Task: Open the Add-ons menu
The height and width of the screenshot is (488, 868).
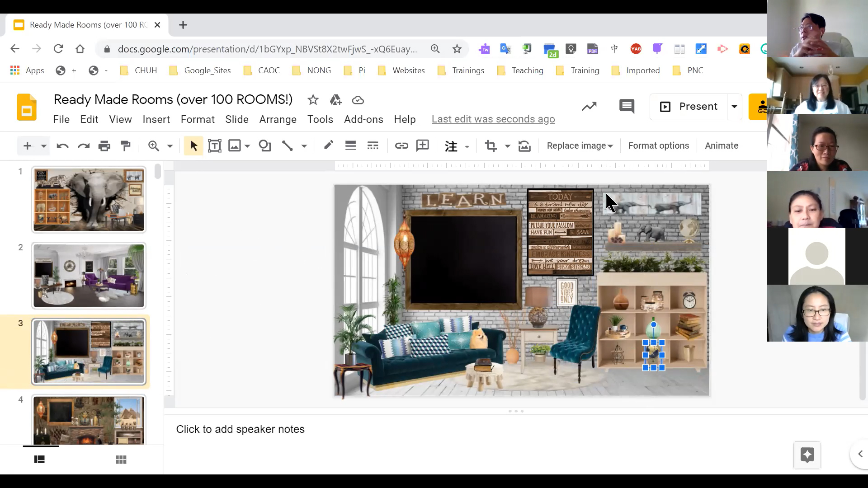Action: click(363, 119)
